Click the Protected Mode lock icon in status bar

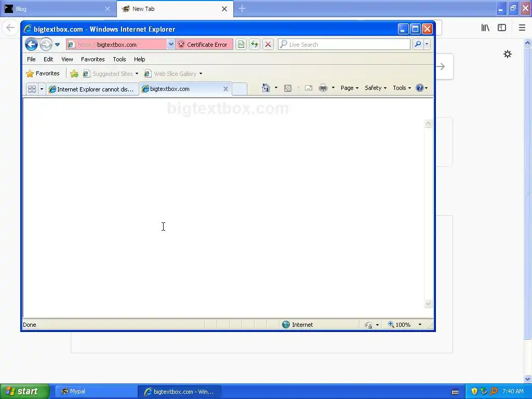click(368, 325)
